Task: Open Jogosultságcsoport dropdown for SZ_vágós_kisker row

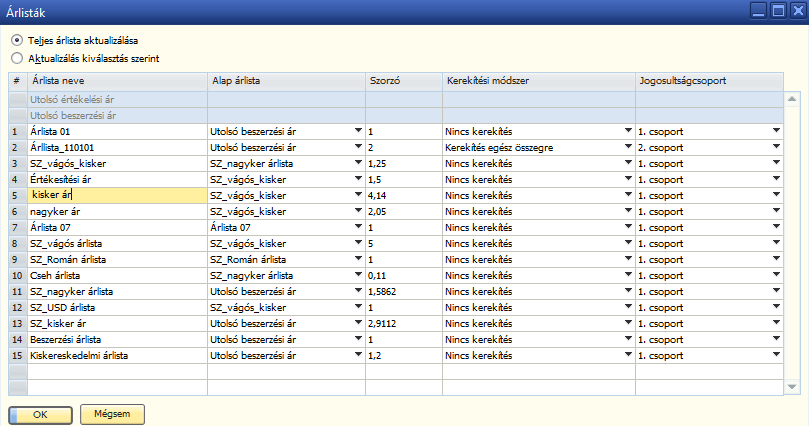Action: coord(776,163)
